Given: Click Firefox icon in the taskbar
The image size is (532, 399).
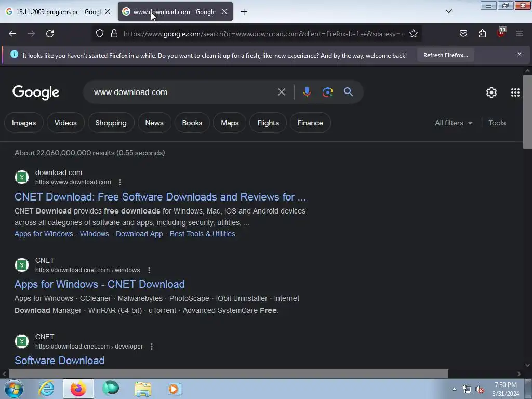Looking at the screenshot, I should 78,389.
